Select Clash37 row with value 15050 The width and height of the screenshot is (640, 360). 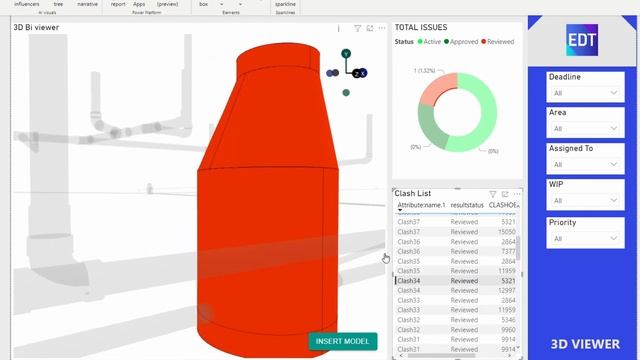(x=456, y=232)
